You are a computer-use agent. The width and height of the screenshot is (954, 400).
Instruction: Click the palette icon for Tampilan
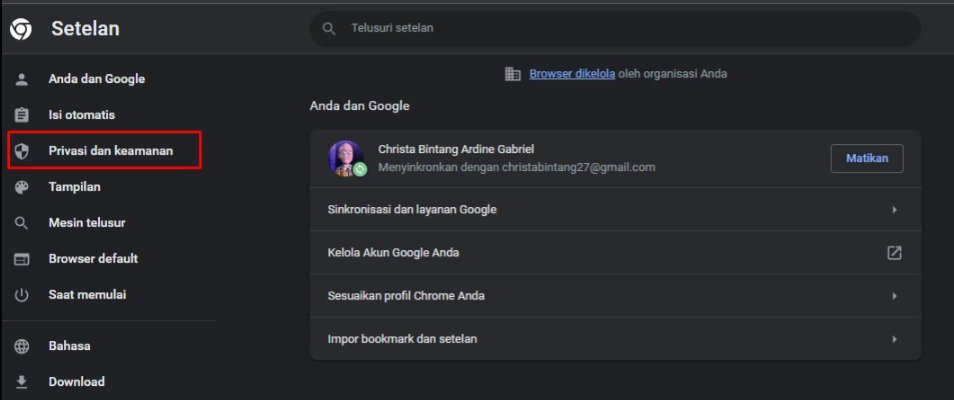pyautogui.click(x=21, y=187)
